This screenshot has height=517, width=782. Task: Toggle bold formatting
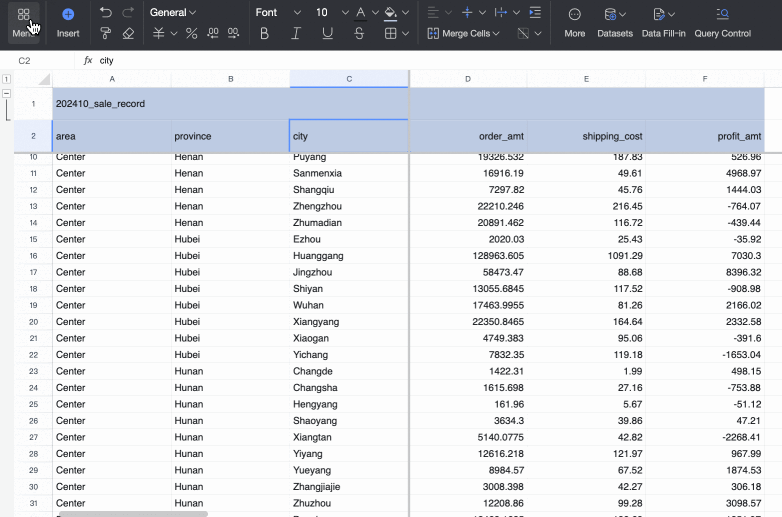(x=264, y=33)
